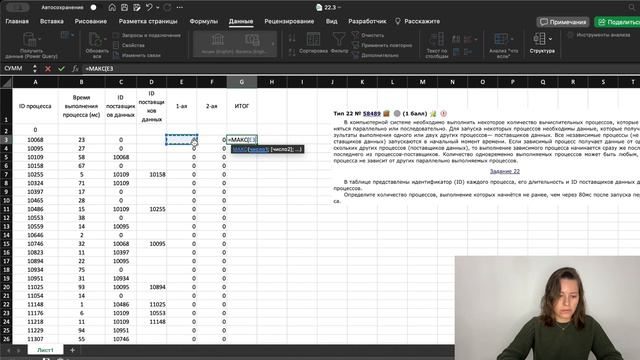The width and height of the screenshot is (640, 360).
Task: Add a new sheet with plus button
Action: click(72, 350)
